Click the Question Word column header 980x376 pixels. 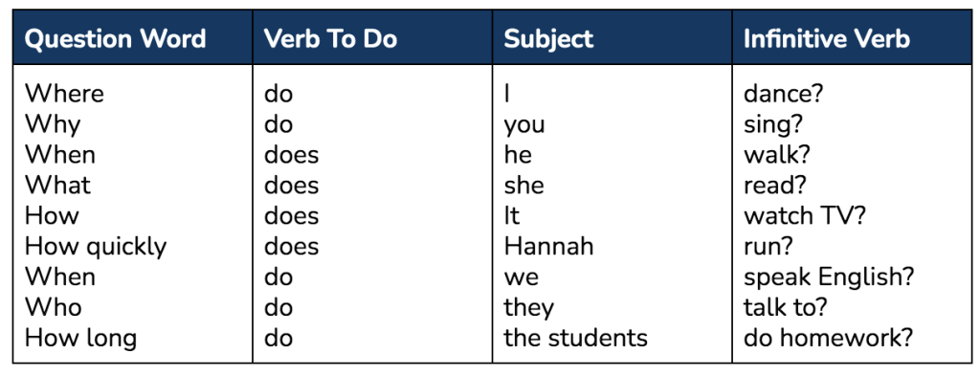point(116,38)
